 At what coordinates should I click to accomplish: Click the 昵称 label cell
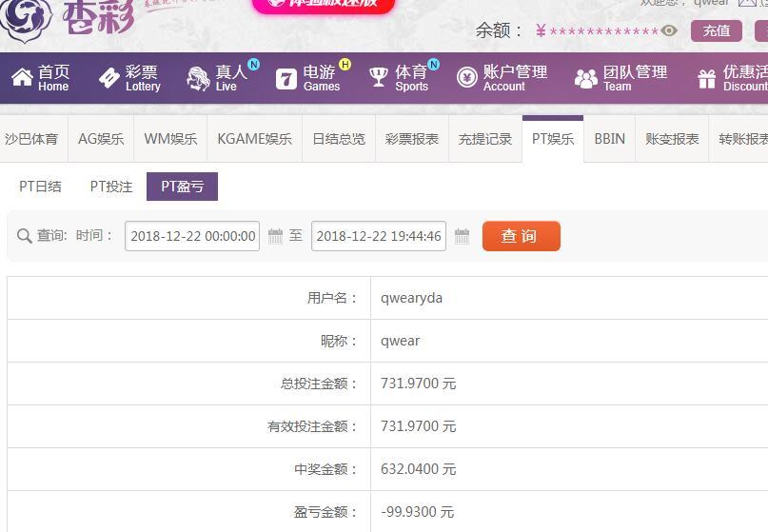coord(189,341)
